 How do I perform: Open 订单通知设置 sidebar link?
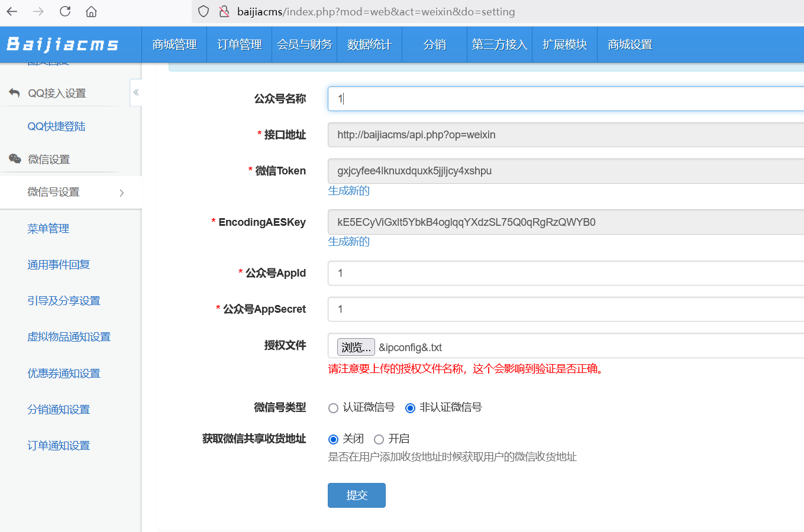[x=59, y=446]
